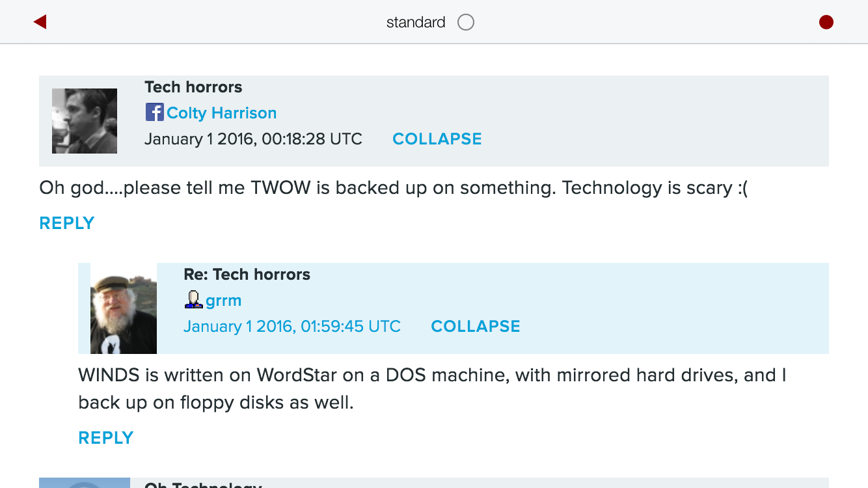Open the January 1 2016, 01:59:45 UTC timestamp
The image size is (868, 488).
292,326
